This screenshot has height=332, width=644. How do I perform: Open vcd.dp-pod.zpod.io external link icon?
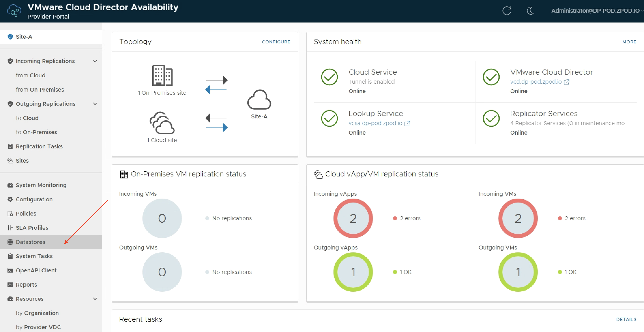[x=566, y=82]
